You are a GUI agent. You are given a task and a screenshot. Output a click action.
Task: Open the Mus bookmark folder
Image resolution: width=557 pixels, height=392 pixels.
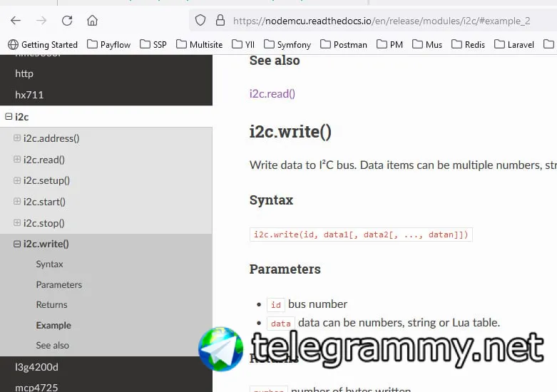427,45
